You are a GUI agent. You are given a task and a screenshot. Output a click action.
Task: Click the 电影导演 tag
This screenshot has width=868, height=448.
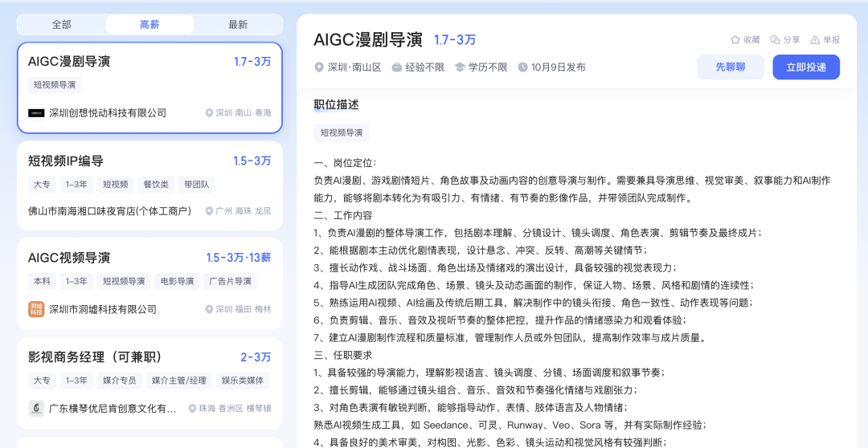[177, 281]
